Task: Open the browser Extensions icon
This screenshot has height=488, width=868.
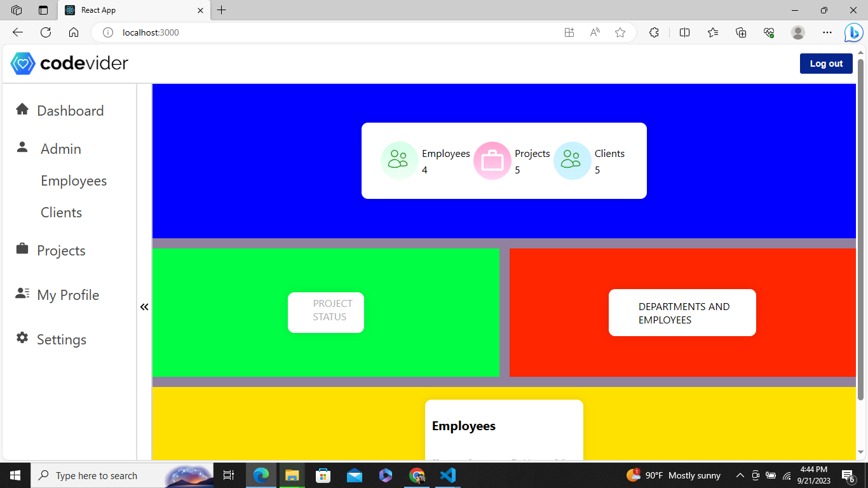Action: [x=654, y=32]
